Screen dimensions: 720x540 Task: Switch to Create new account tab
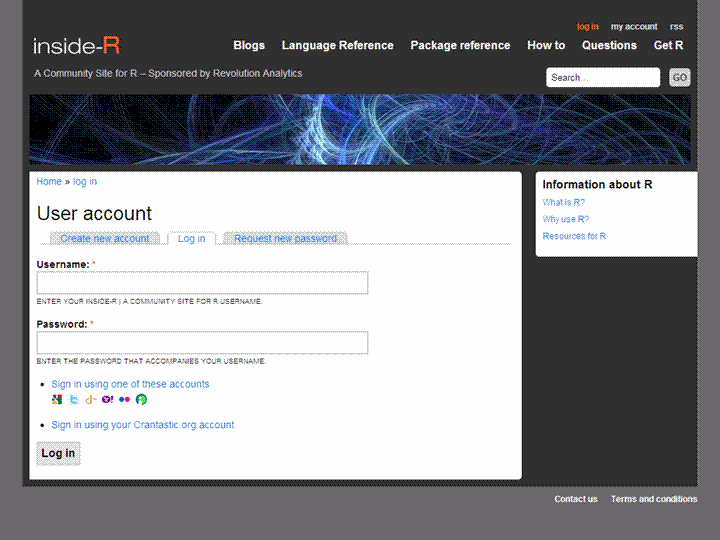click(x=104, y=238)
